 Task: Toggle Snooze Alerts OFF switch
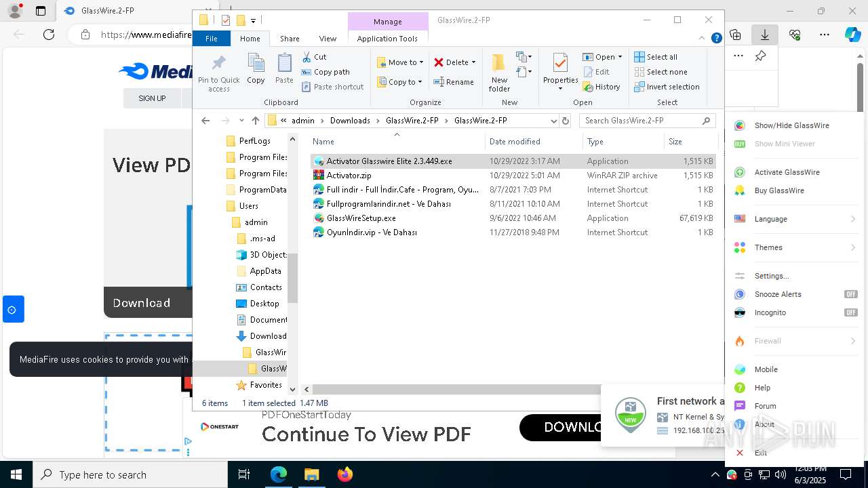coord(850,294)
